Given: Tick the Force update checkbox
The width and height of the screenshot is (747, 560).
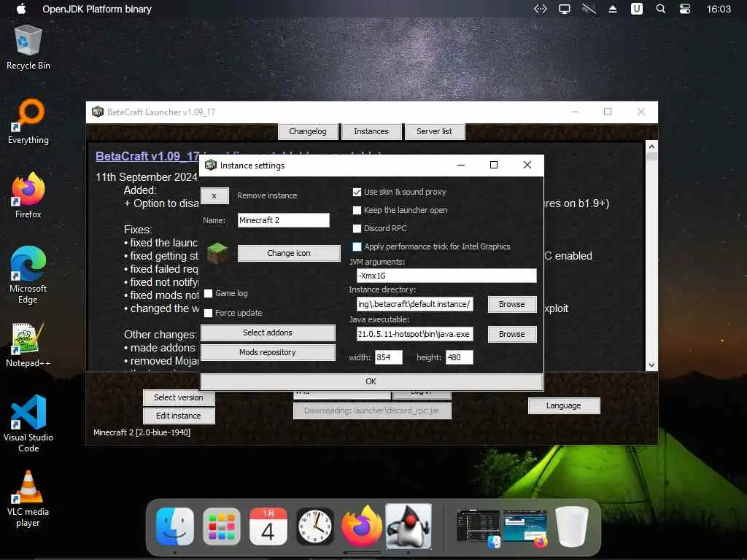Looking at the screenshot, I should click(208, 313).
